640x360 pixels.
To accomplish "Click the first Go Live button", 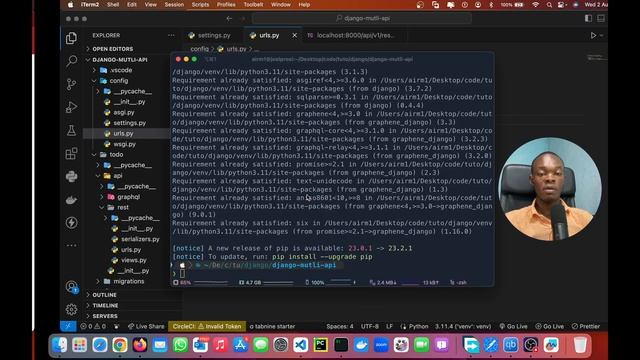I will [x=513, y=326].
